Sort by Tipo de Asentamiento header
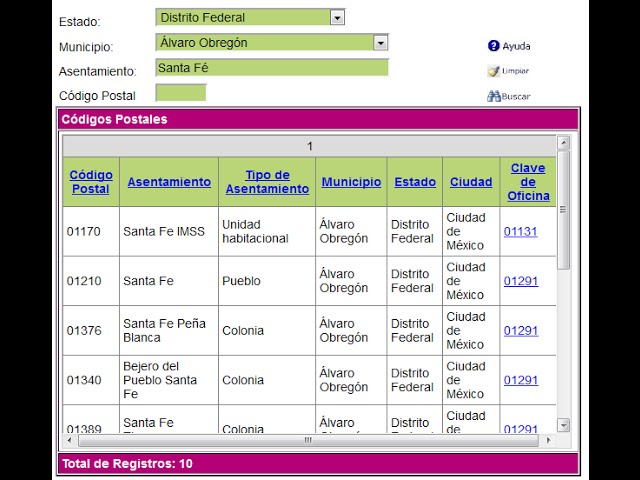640x480 pixels. click(267, 182)
